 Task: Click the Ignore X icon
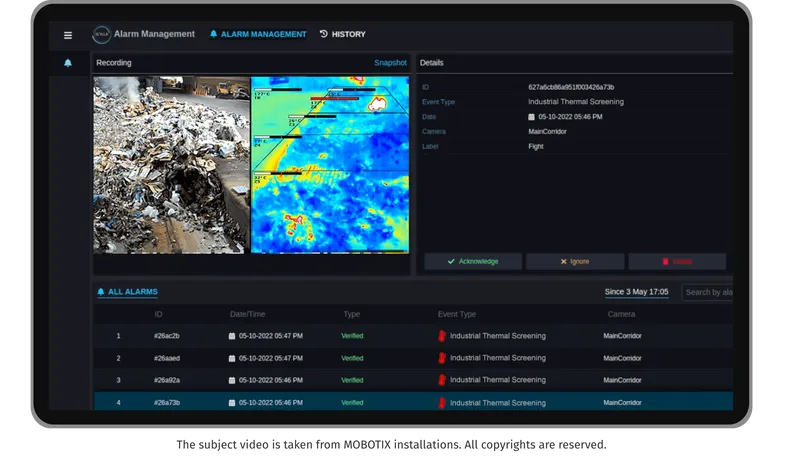point(563,262)
